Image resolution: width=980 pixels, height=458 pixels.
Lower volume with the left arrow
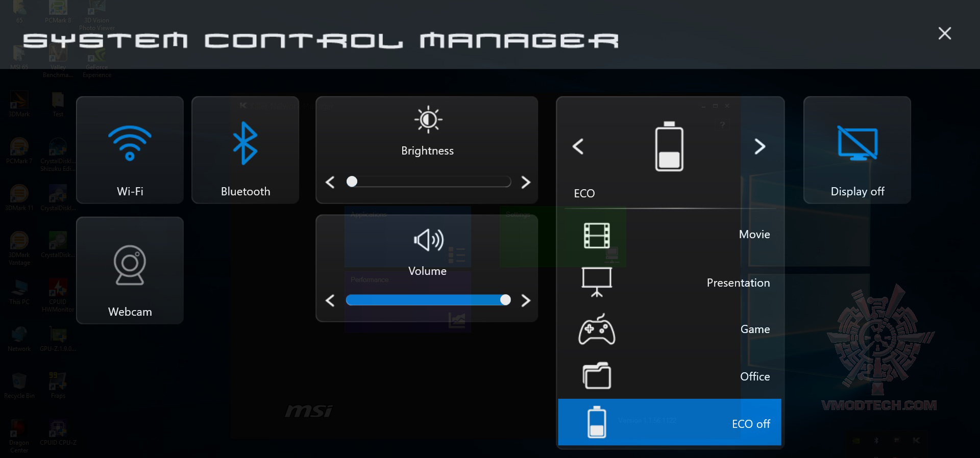(330, 300)
